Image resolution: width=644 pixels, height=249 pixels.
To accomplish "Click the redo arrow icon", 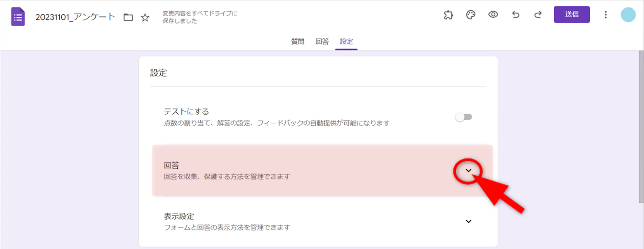I will pyautogui.click(x=538, y=14).
